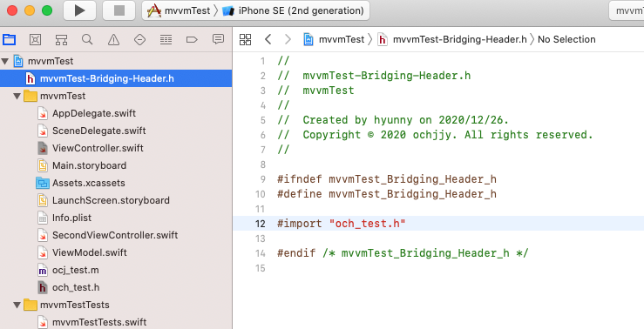Select the mvvmTest folder row

[116, 96]
